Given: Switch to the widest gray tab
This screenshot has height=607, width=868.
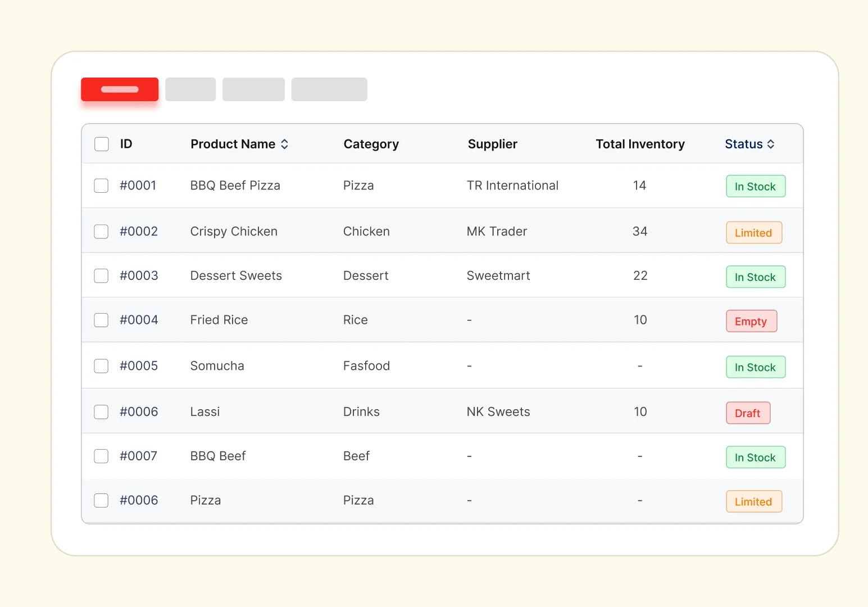Looking at the screenshot, I should pyautogui.click(x=329, y=89).
